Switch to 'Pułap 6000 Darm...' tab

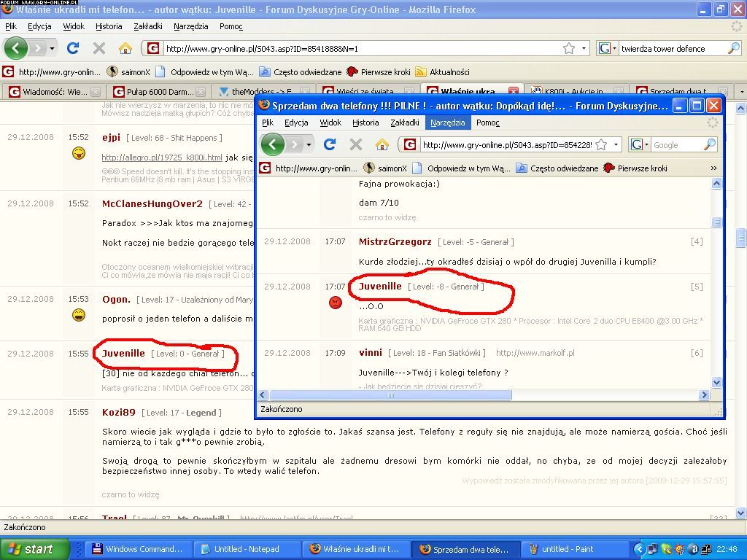tap(160, 91)
